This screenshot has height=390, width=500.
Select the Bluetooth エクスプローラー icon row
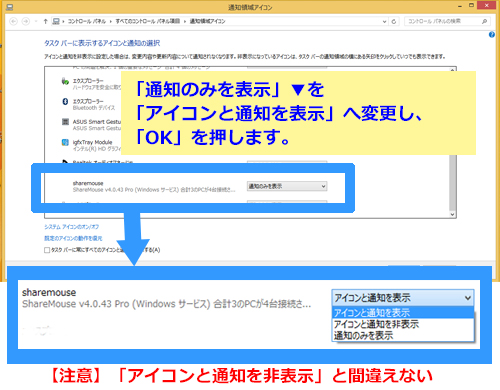[65, 102]
